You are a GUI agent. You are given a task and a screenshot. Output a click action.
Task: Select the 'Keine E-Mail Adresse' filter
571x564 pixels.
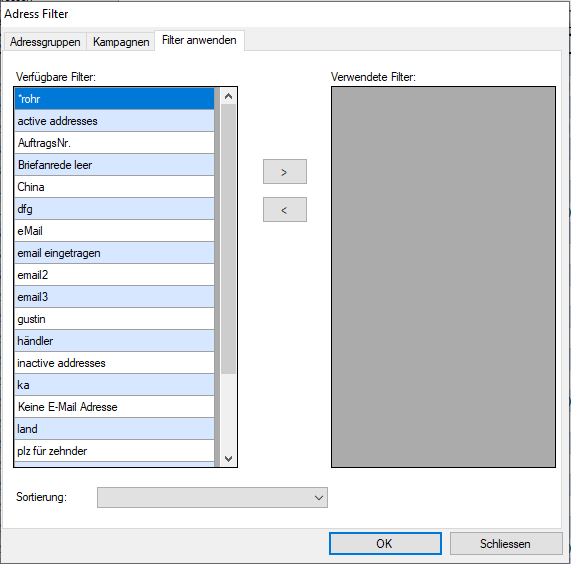point(114,407)
